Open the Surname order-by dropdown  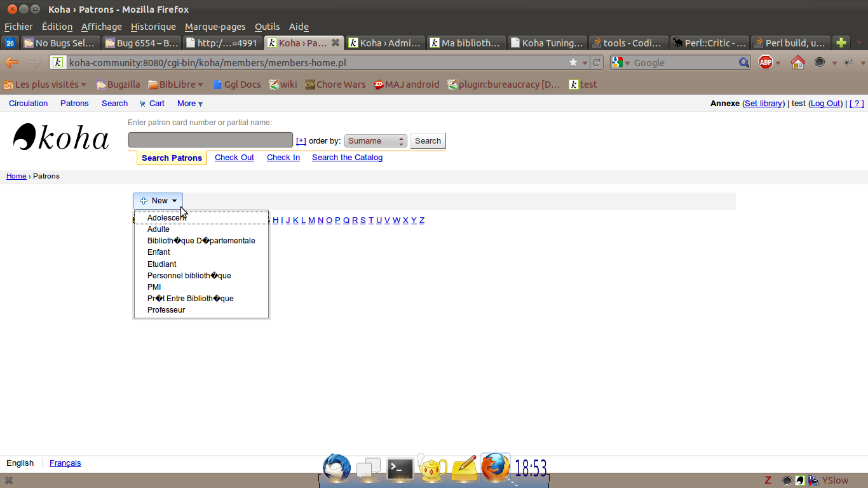click(x=375, y=141)
